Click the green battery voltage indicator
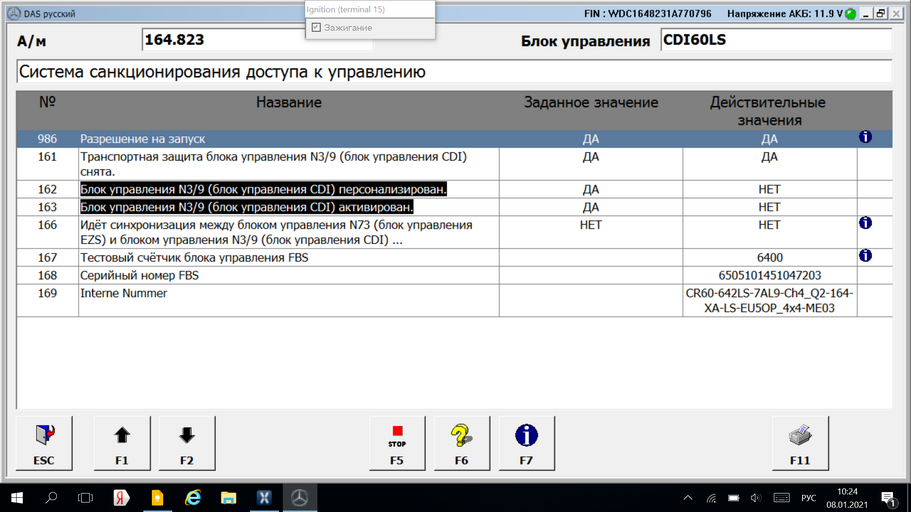911x512 pixels. (851, 13)
